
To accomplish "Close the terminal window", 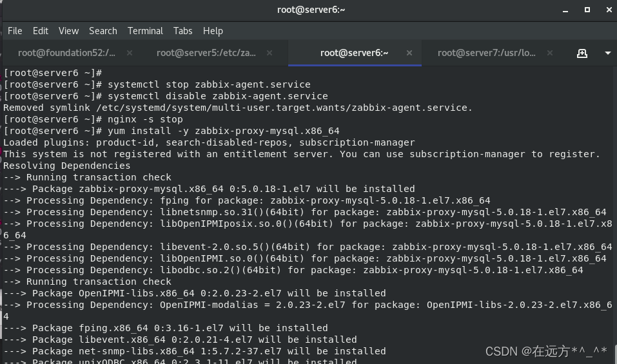I will pos(609,10).
